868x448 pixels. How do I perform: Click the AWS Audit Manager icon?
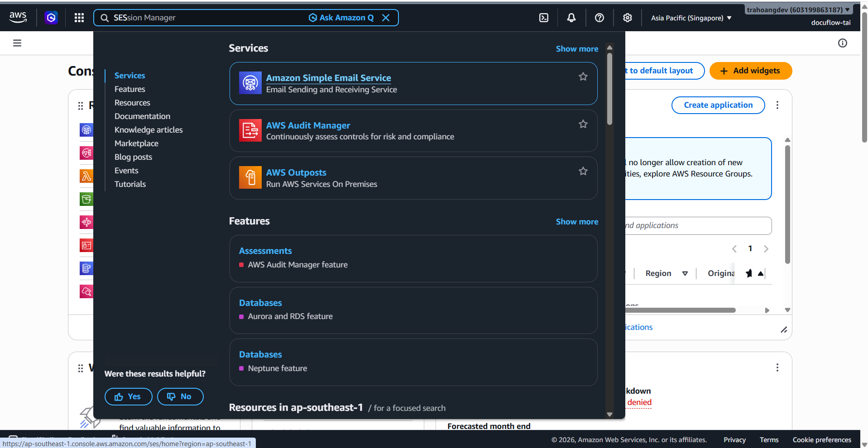click(250, 130)
